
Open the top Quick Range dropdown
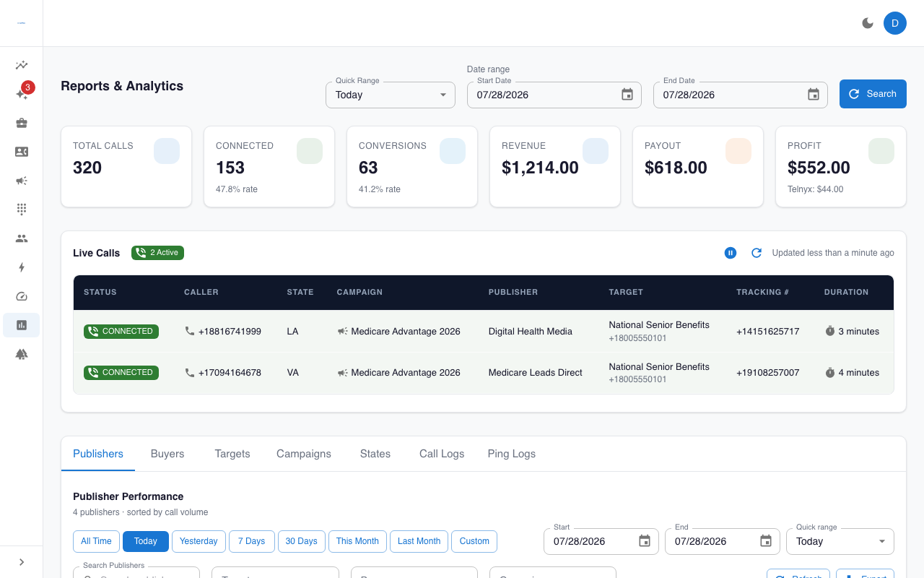click(x=391, y=95)
